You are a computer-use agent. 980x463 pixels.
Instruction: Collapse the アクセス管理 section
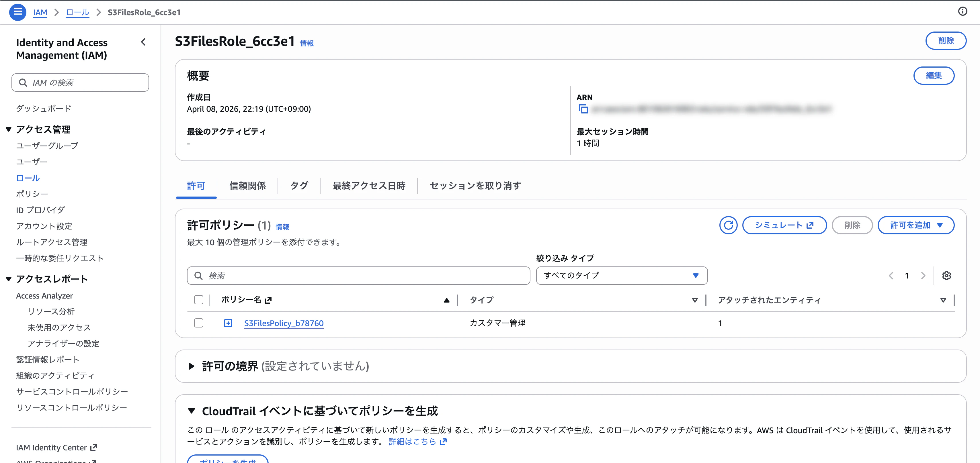click(x=8, y=130)
